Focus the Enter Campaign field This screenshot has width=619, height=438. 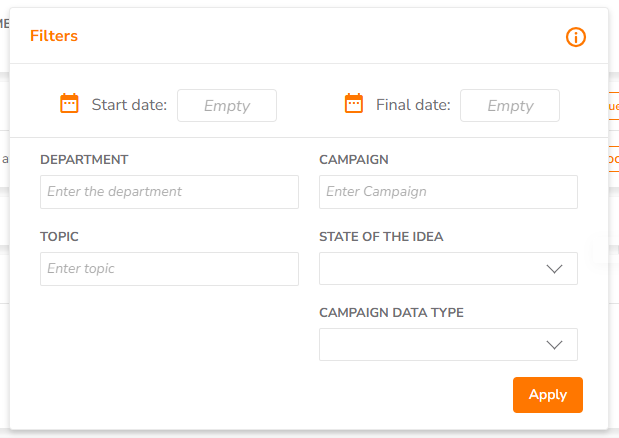click(x=448, y=192)
